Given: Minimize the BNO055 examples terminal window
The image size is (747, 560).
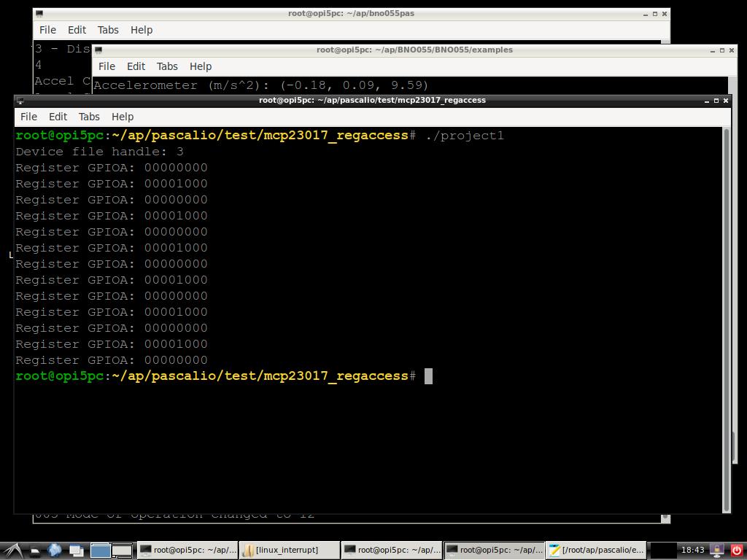Looking at the screenshot, I should 713,50.
